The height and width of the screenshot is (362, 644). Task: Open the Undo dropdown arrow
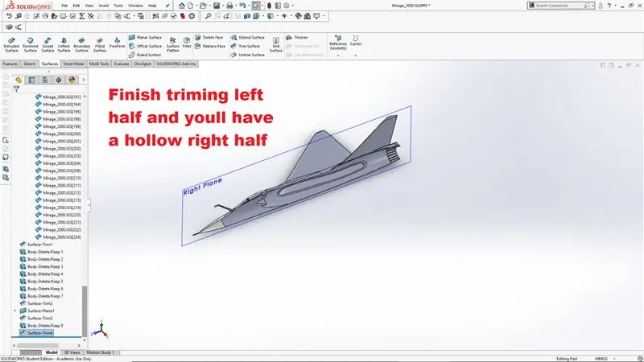(x=249, y=6)
